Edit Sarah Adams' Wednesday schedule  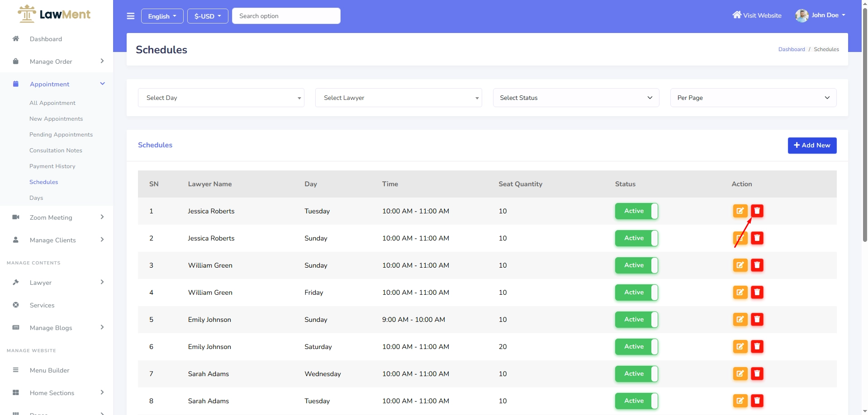click(x=740, y=374)
